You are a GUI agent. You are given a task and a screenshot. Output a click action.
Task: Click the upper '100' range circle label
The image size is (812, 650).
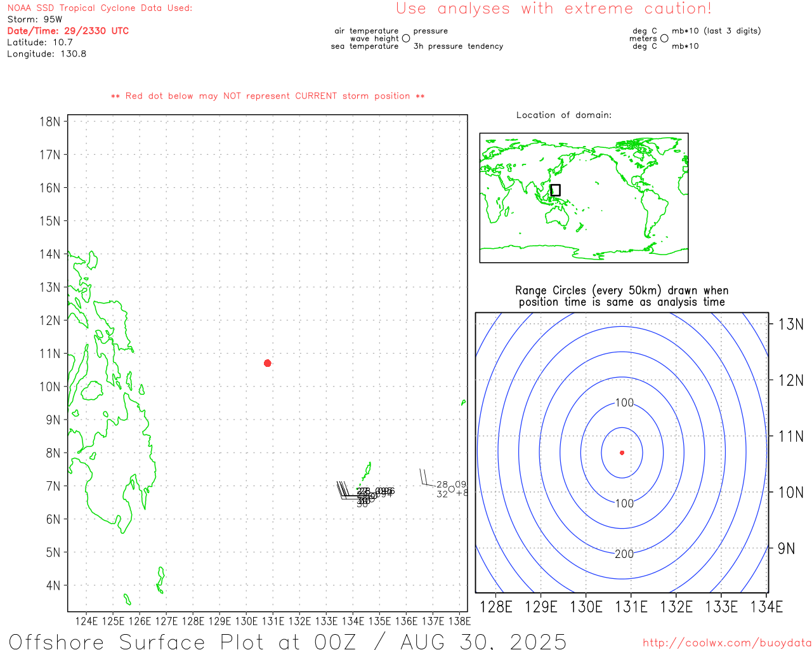(x=624, y=403)
